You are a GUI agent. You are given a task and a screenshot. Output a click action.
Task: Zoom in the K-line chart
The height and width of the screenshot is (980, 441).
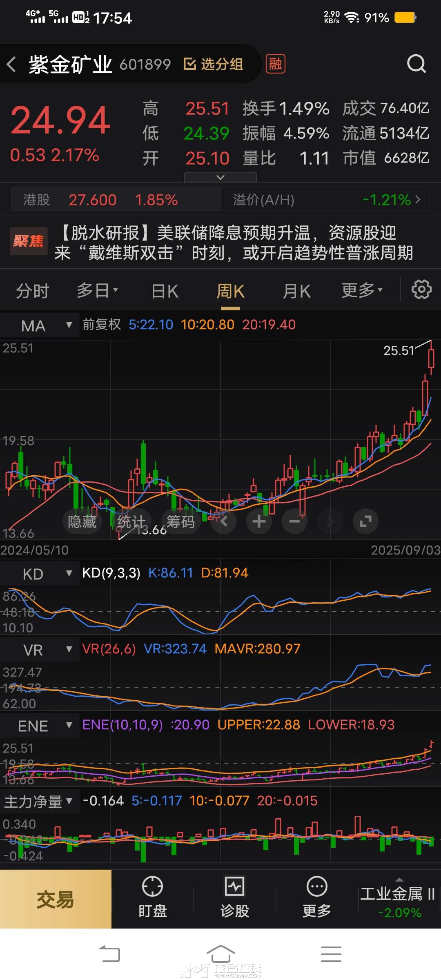(259, 521)
